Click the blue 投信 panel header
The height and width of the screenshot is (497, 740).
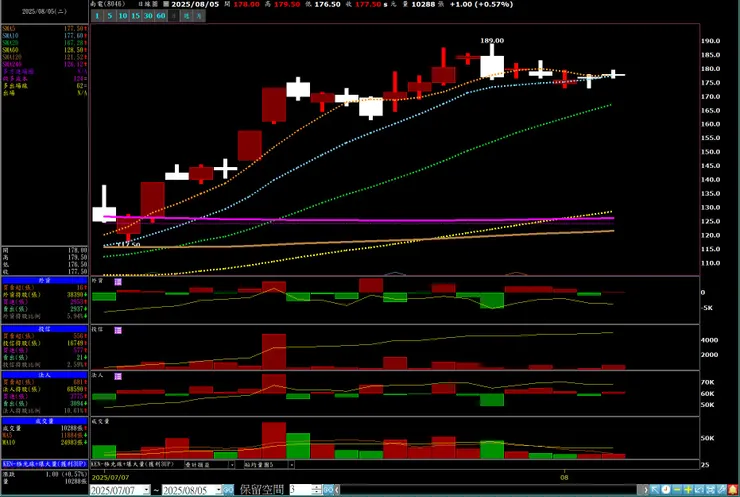[x=44, y=329]
